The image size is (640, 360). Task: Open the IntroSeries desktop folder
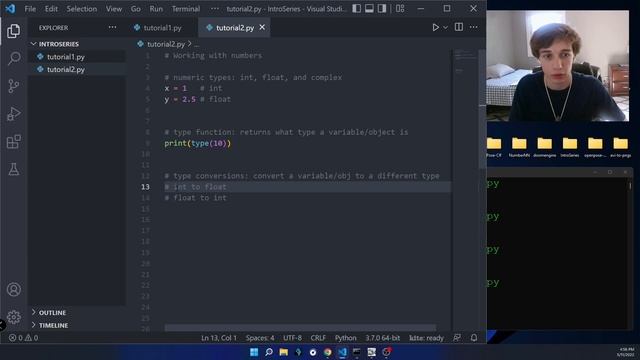coord(570,147)
